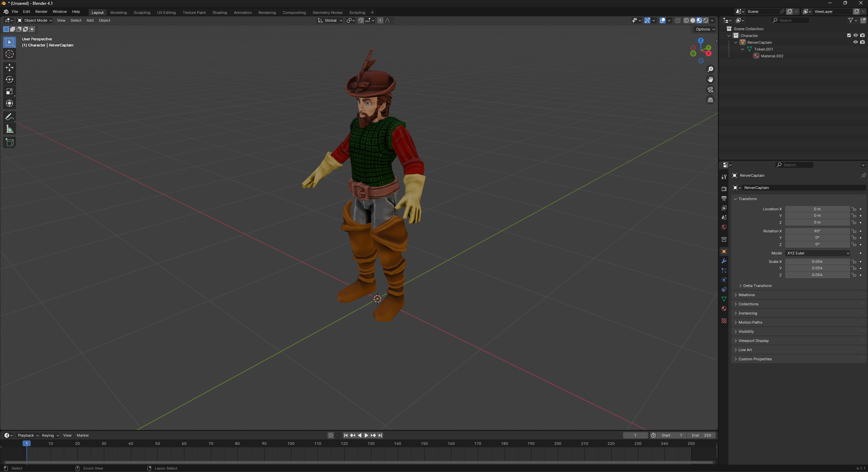Open the Particles properties tab
The image size is (868, 472).
point(724,270)
